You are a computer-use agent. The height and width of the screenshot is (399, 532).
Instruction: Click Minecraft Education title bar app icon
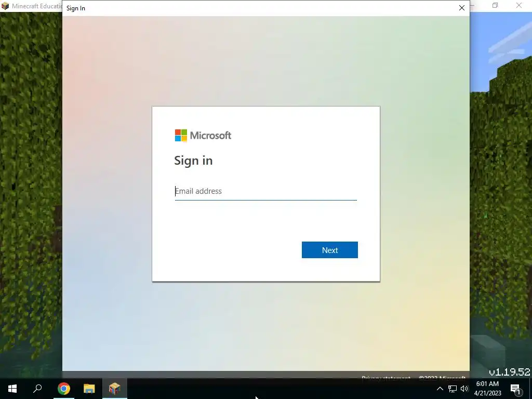5,6
